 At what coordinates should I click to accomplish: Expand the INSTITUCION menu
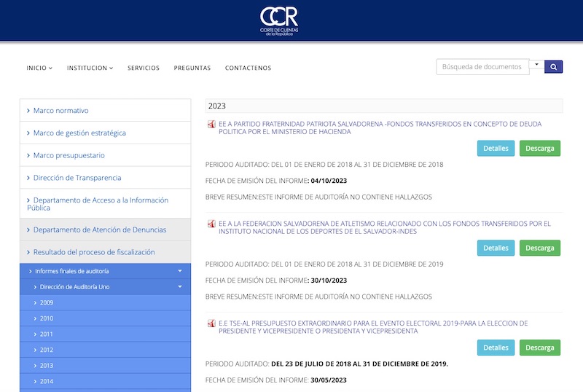tap(90, 68)
